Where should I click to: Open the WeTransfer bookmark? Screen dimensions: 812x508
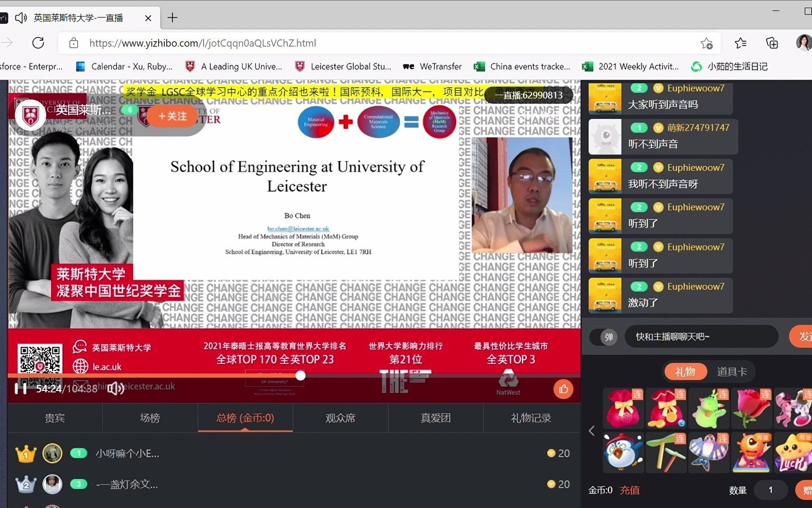[432, 66]
